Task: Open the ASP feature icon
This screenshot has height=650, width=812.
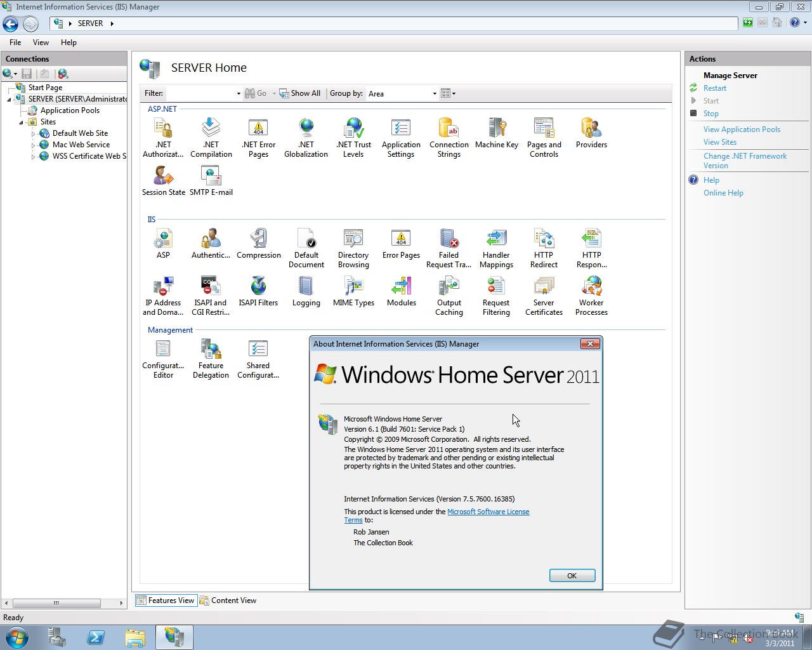Action: [163, 244]
